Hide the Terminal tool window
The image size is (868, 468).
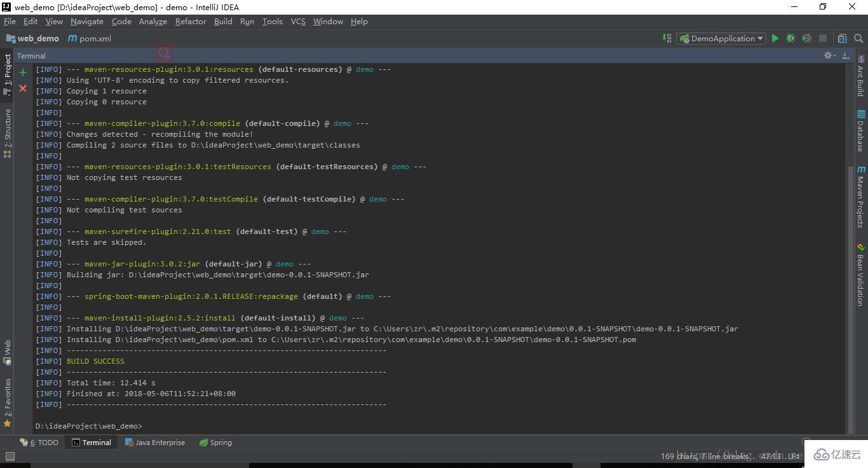click(846, 55)
